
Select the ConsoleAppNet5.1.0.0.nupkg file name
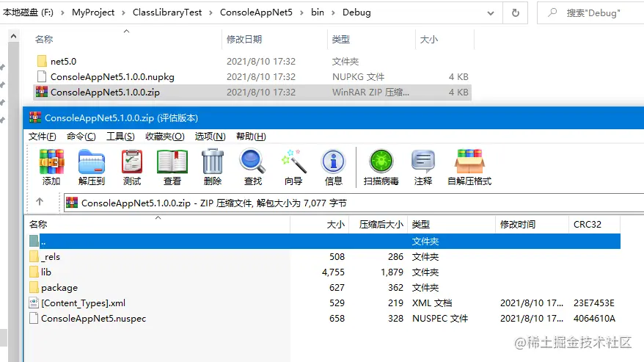tap(112, 77)
